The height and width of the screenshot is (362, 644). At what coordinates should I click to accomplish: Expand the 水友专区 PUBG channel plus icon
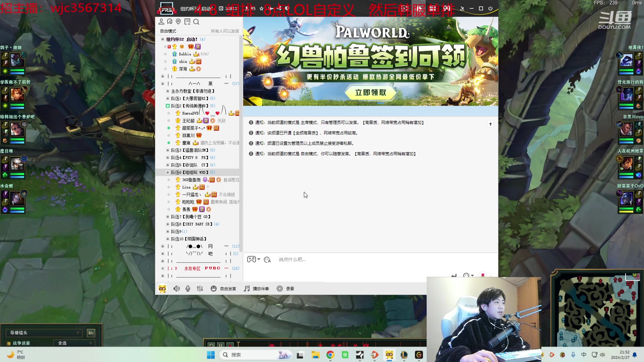pyautogui.click(x=163, y=268)
